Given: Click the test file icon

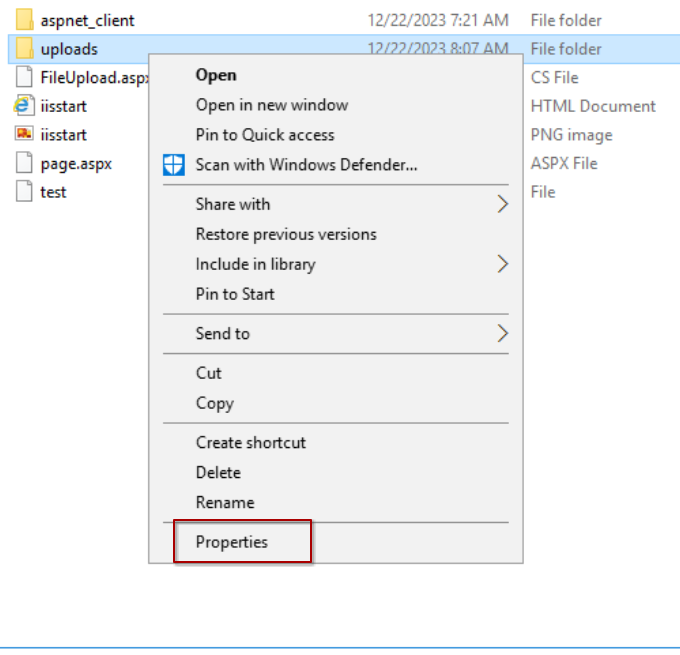Looking at the screenshot, I should tap(25, 192).
